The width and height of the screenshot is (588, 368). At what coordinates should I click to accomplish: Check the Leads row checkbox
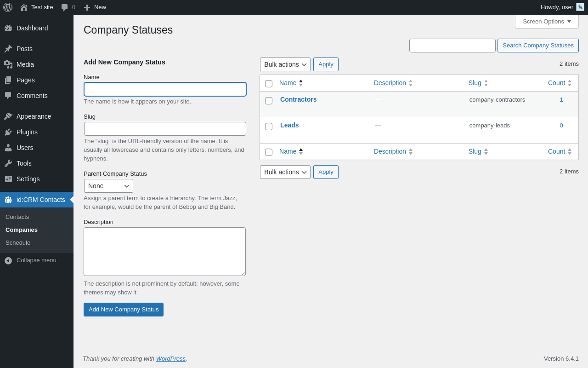(269, 126)
